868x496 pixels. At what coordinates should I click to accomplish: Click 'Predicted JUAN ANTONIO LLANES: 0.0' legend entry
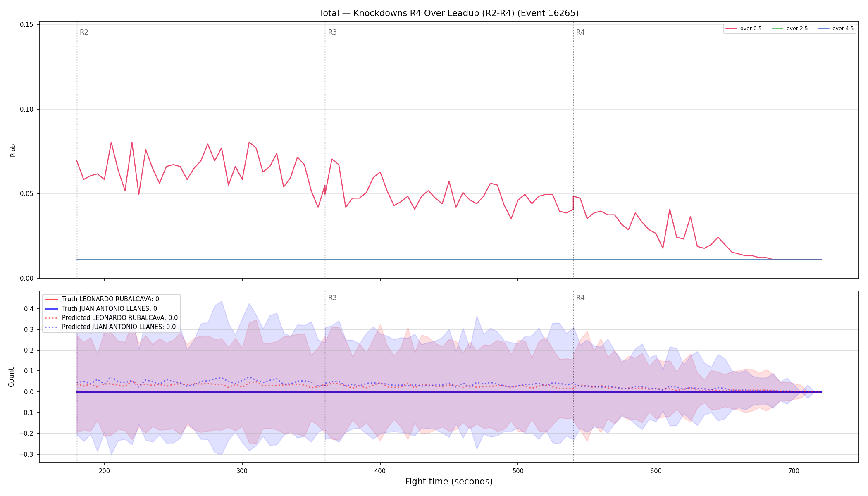click(110, 327)
